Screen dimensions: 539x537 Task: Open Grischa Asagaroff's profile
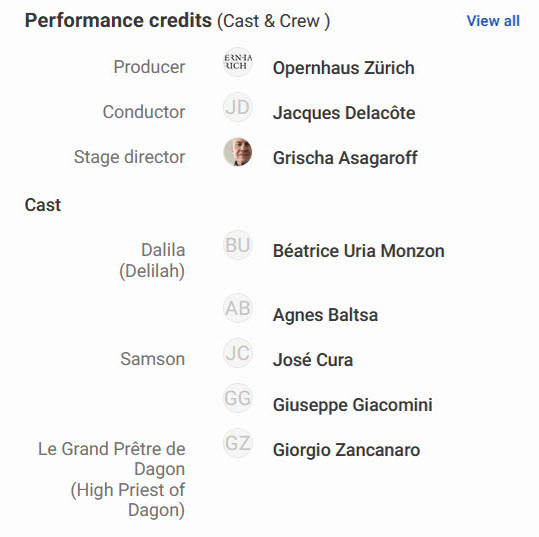pyautogui.click(x=345, y=158)
